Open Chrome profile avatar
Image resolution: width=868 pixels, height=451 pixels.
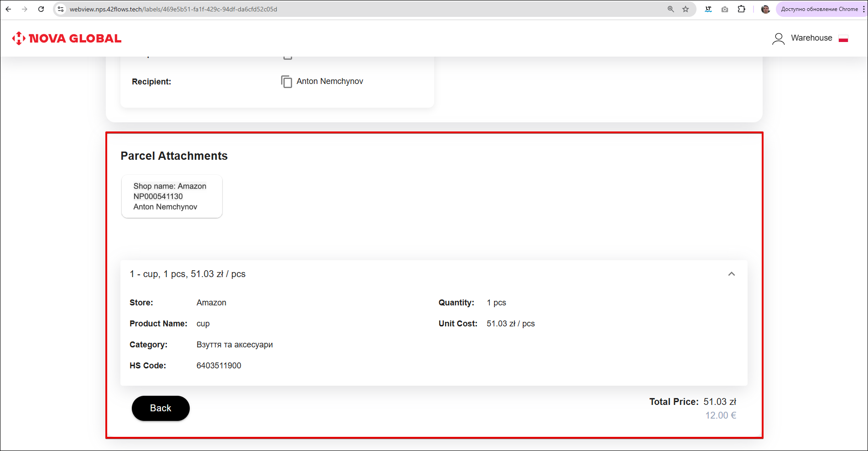point(765,9)
